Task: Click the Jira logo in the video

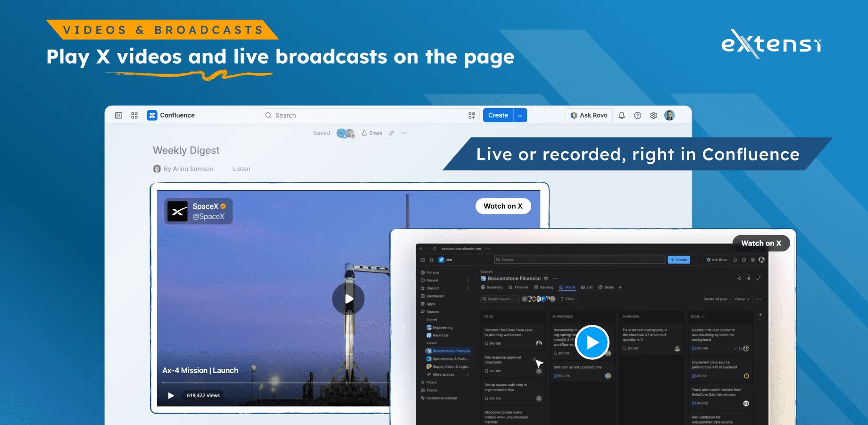Action: [441, 260]
